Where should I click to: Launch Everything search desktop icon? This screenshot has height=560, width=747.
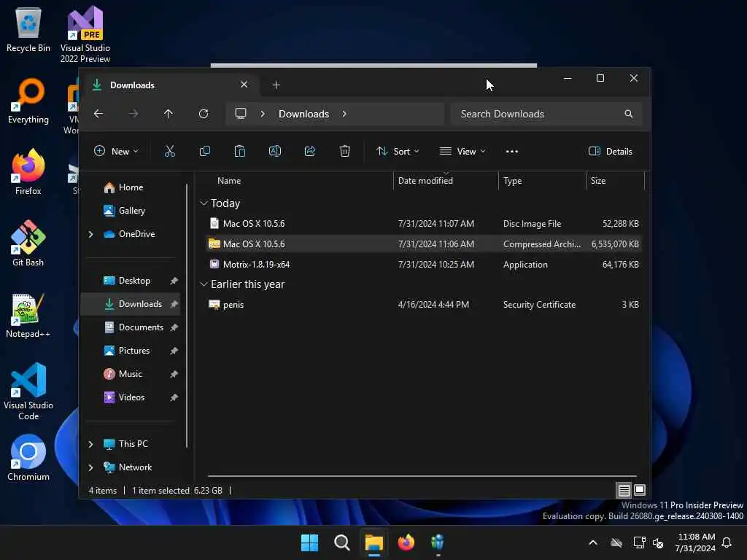[x=28, y=101]
